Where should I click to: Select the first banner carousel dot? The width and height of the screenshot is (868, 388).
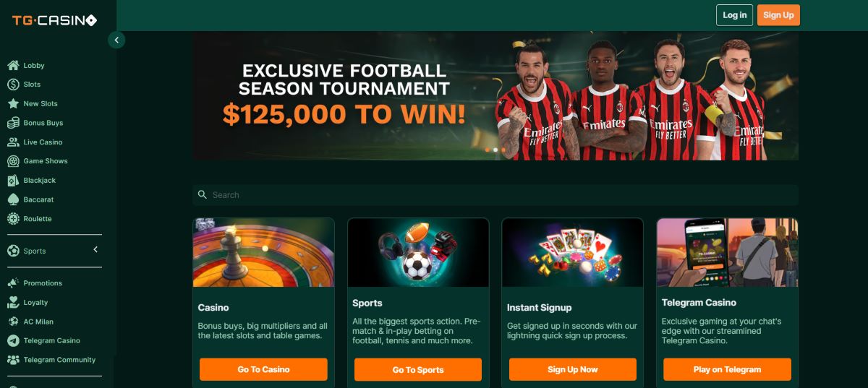(487, 150)
